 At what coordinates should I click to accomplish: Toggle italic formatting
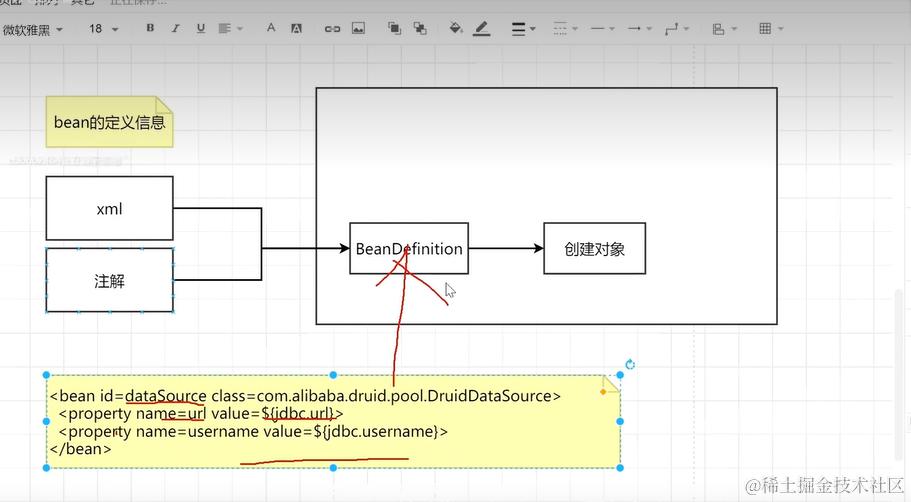tap(175, 28)
